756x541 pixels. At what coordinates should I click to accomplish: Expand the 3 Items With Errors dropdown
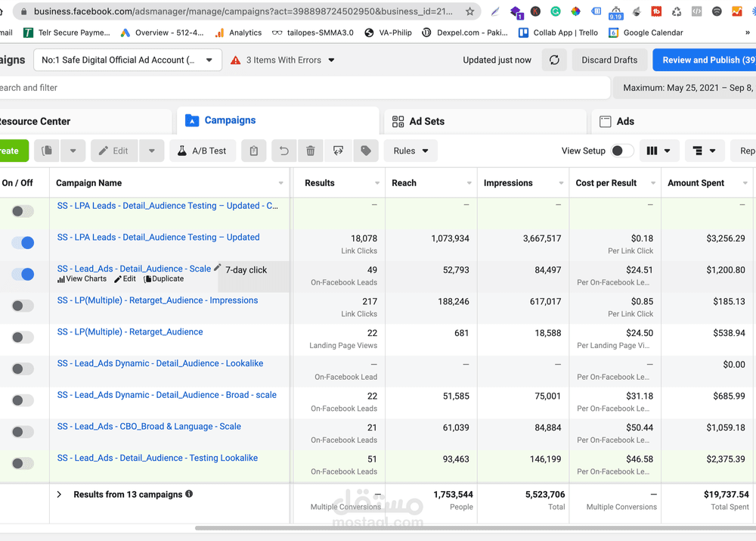(331, 60)
